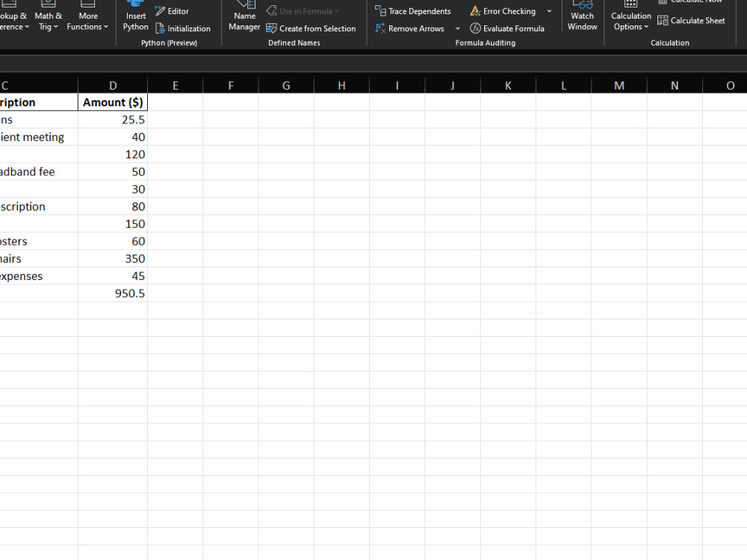
Task: Open Python Initialization settings
Action: click(x=183, y=28)
